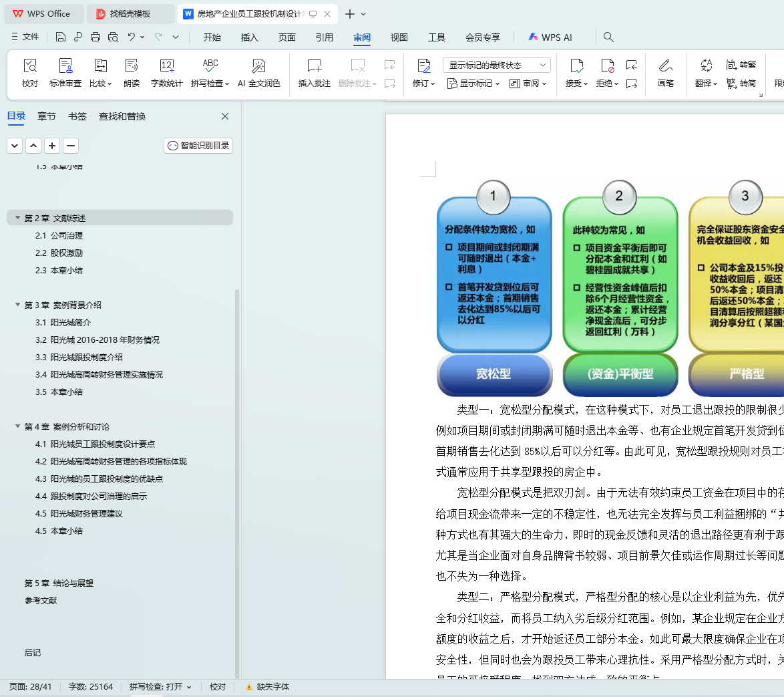The width and height of the screenshot is (784, 697).
Task: Open the 标准审查 review tool
Action: [x=65, y=73]
